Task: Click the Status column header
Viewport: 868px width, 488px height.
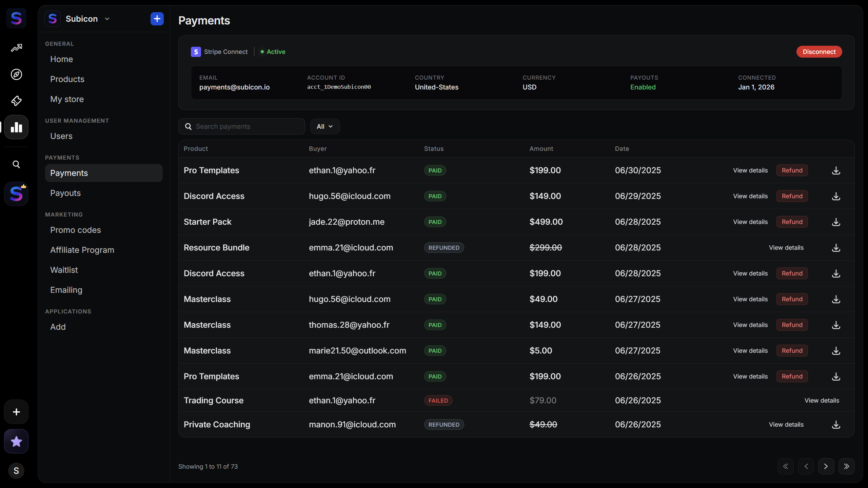Action: click(434, 149)
